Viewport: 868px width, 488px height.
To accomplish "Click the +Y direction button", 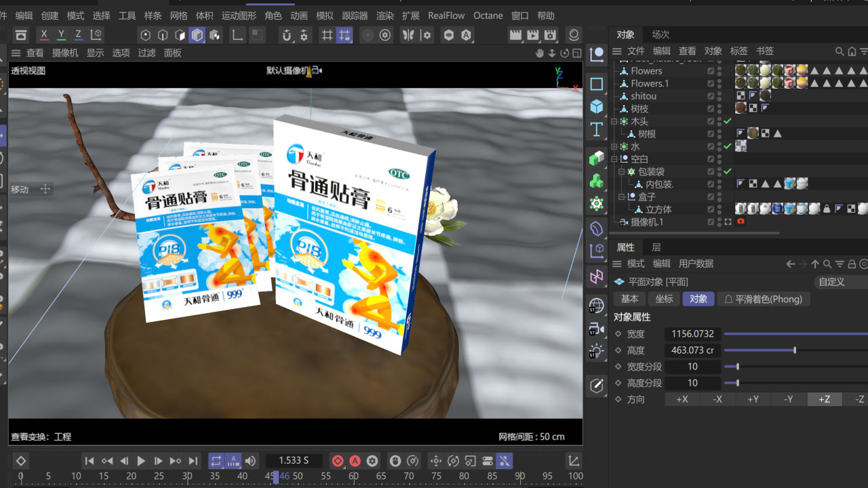I will click(x=753, y=400).
